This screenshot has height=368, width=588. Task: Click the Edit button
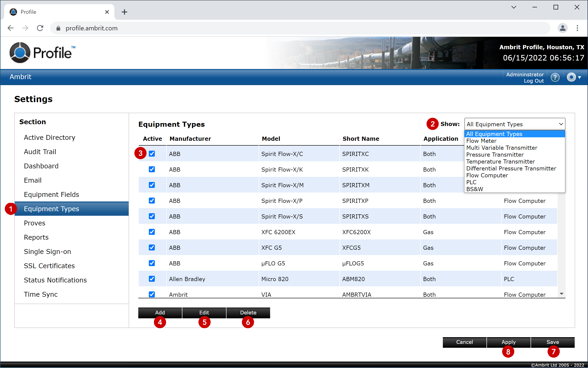[x=204, y=313]
